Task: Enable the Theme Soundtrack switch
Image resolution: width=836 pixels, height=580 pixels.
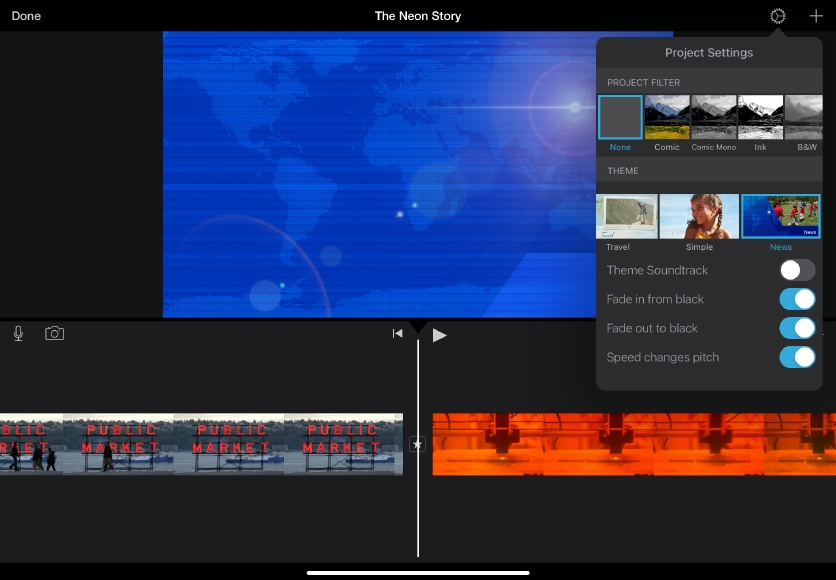Action: coord(797,270)
